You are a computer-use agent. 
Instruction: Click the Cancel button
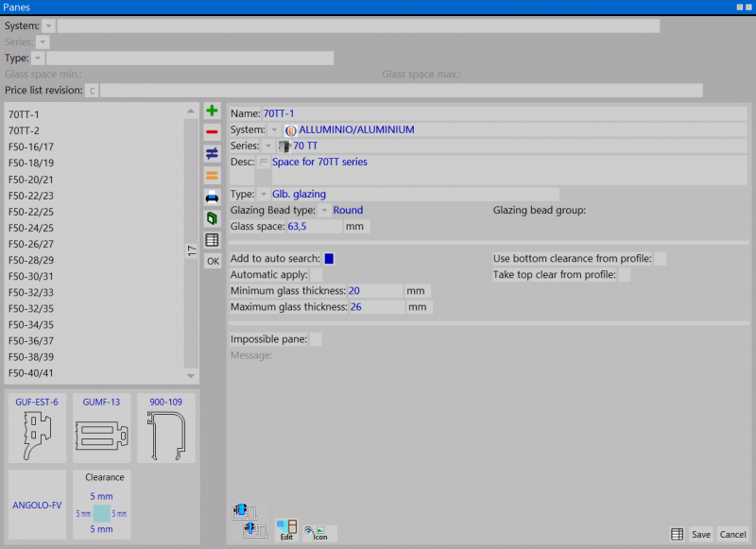733,534
